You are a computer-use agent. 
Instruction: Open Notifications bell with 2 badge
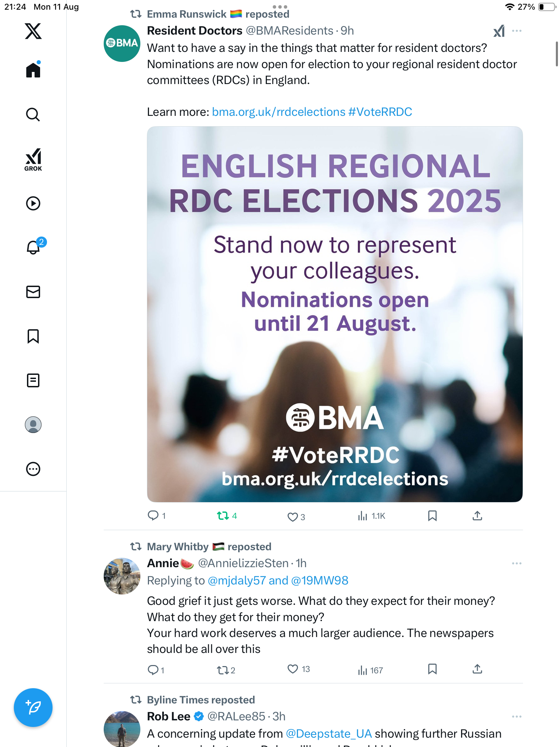pos(34,247)
